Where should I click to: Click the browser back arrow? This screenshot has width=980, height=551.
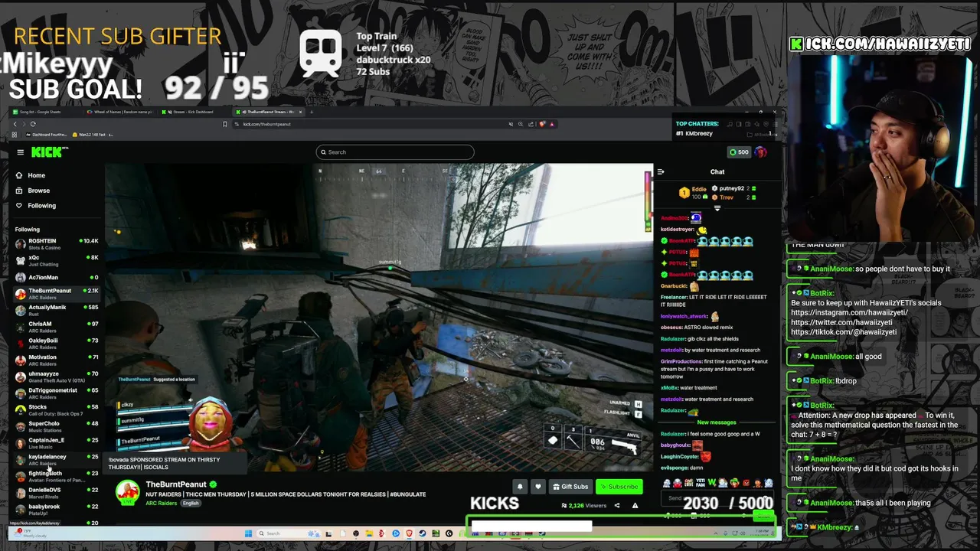15,124
